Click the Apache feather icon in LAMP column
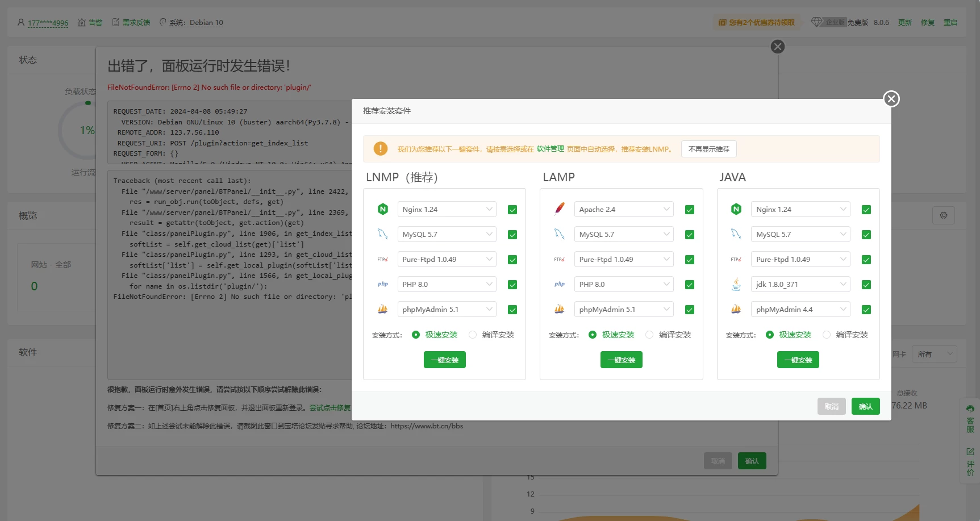 click(x=560, y=209)
